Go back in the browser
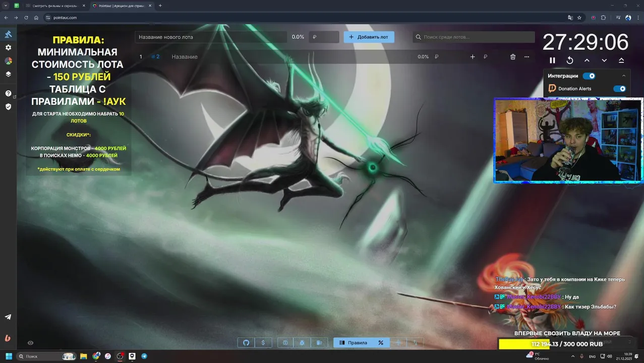The height and width of the screenshot is (363, 644). (x=6, y=18)
